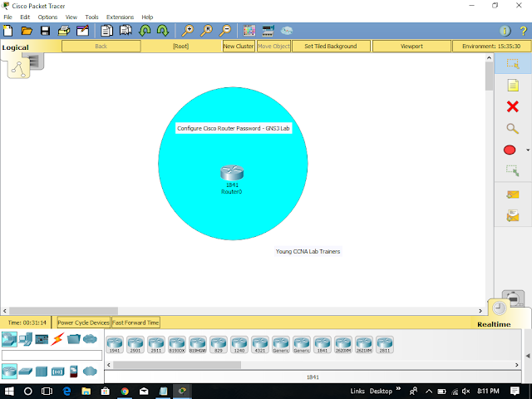Open the Tools menu
Viewport: 532px width, 399px height.
[91, 17]
